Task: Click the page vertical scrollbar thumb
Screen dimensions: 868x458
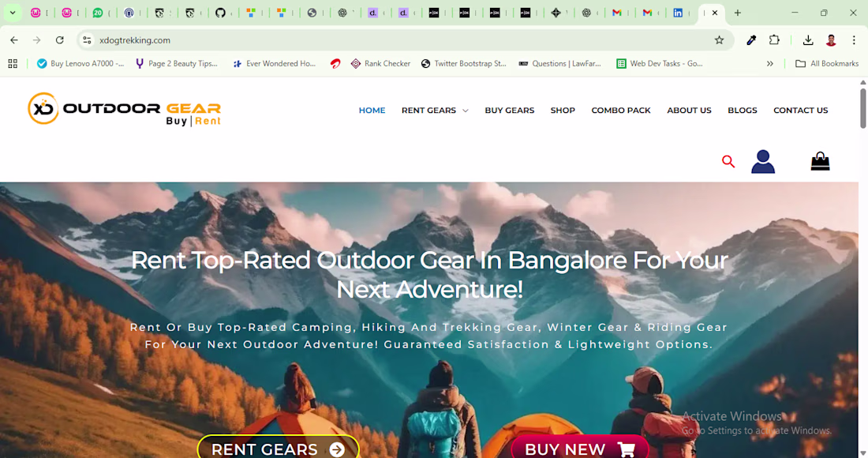Action: pos(863,107)
